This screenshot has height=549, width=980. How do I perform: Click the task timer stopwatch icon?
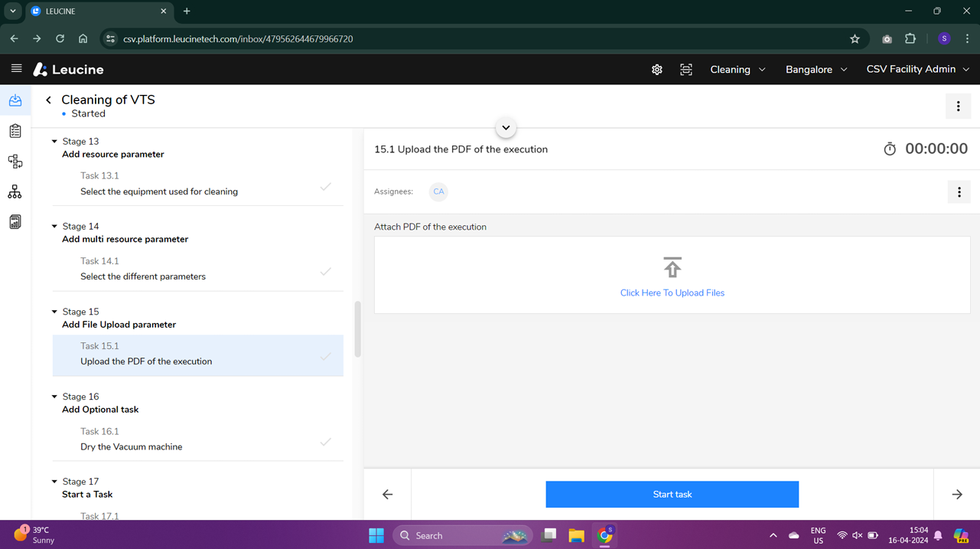click(x=890, y=149)
